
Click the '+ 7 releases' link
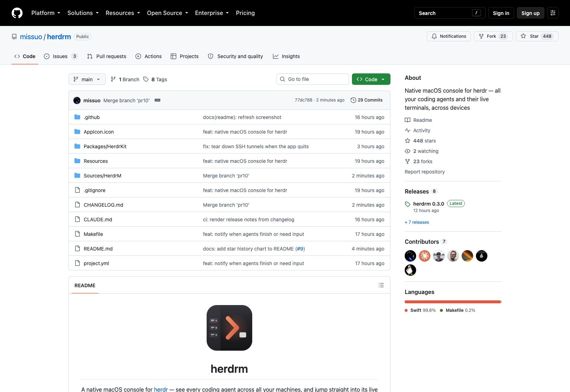tap(417, 222)
